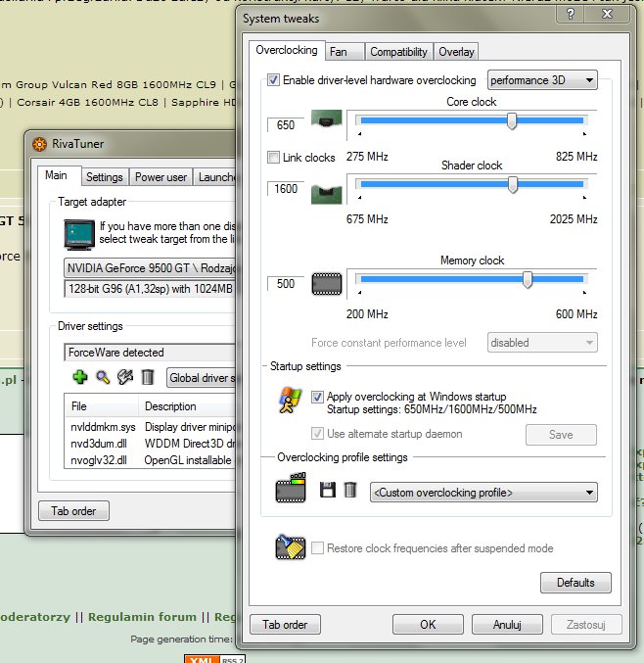Image resolution: width=644 pixels, height=663 pixels.
Task: Click the core clock 650 value field
Action: click(x=286, y=124)
